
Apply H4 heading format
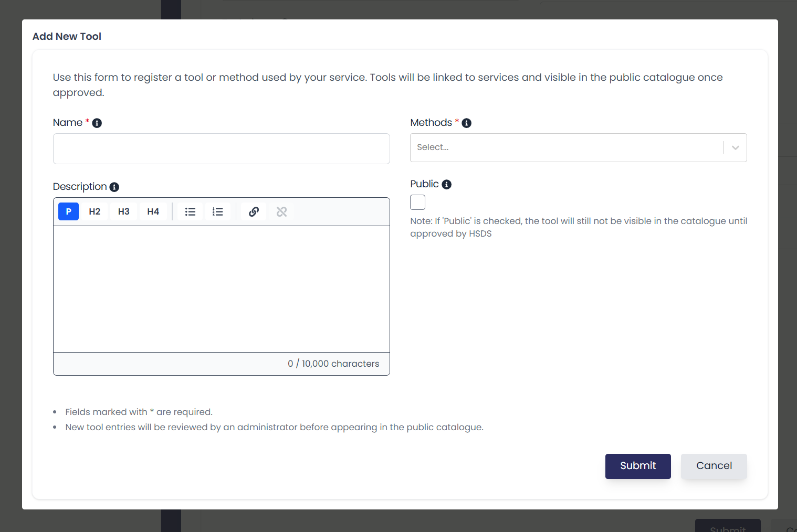click(x=153, y=211)
